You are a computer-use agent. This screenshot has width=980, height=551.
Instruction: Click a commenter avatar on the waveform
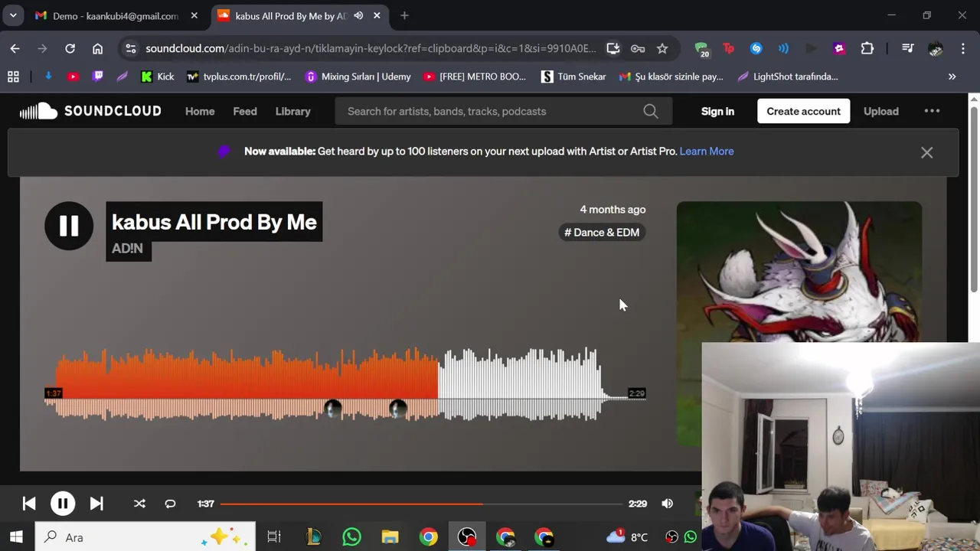pyautogui.click(x=332, y=409)
